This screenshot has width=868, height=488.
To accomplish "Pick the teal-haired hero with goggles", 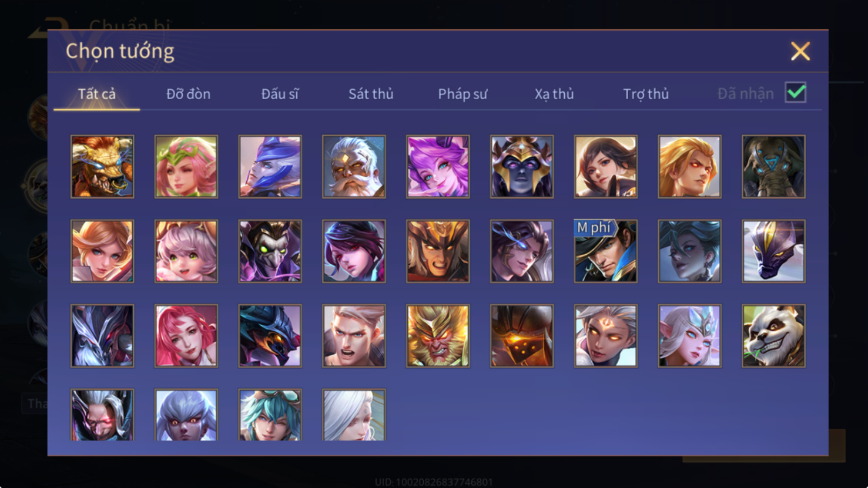I will click(270, 415).
